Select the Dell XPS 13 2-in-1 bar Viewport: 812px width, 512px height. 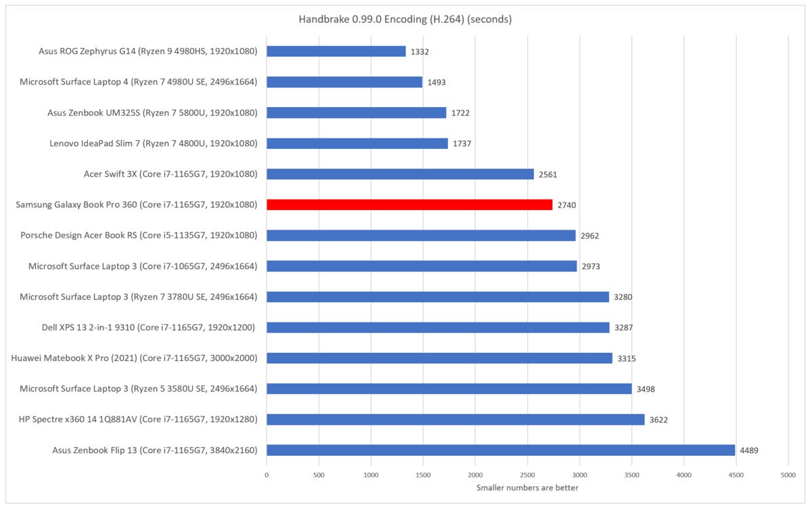pyautogui.click(x=438, y=328)
